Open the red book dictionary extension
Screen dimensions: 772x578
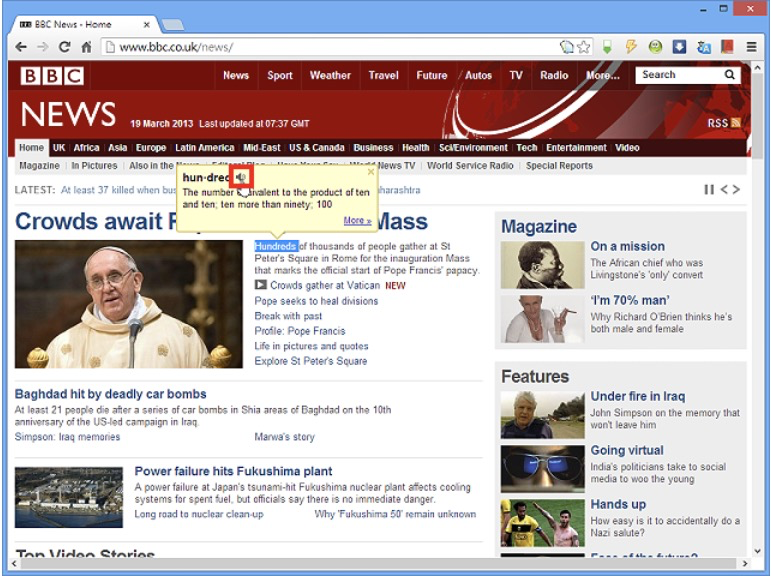(727, 47)
